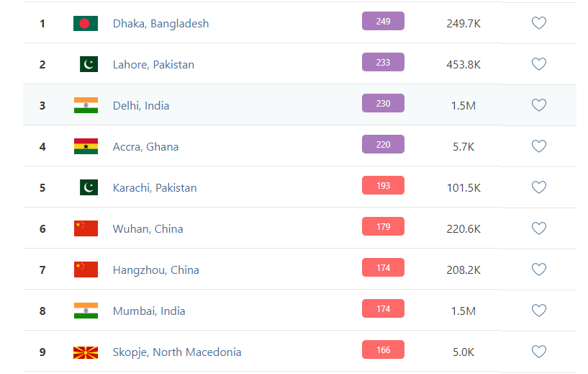The width and height of the screenshot is (588, 374).
Task: Click the 453.8K followers value
Action: point(463,65)
